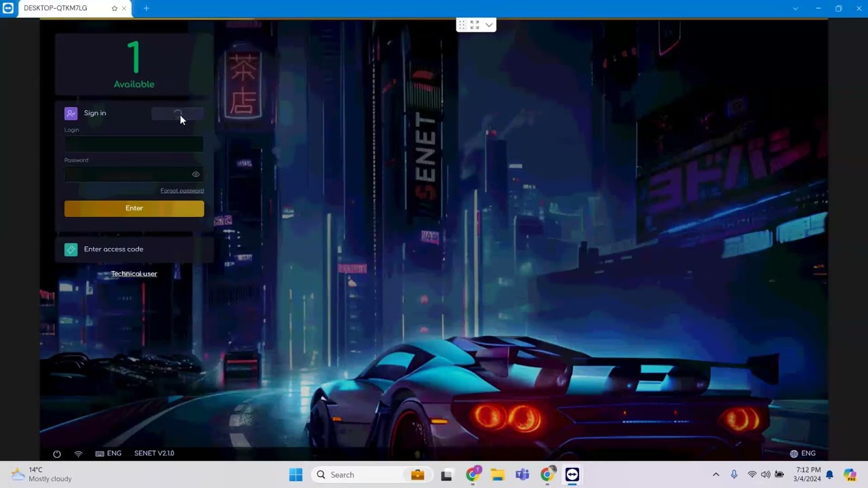The image size is (868, 488).
Task: Toggle full screen in the session toolbar
Action: 475,25
